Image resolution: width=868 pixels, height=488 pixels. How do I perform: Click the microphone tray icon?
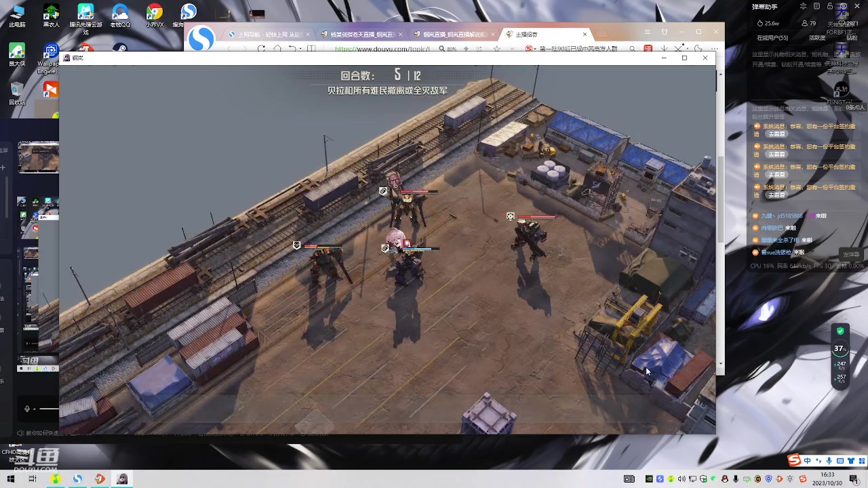736,479
